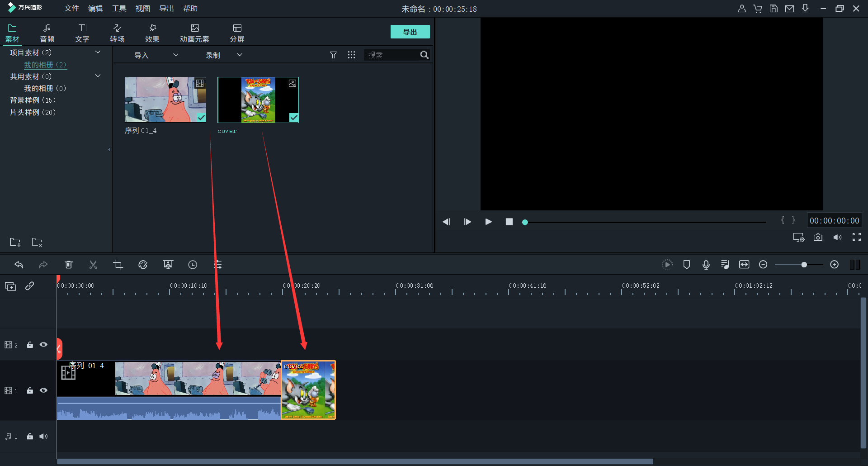
Task: Take a snapshot with the camera icon
Action: (x=818, y=238)
